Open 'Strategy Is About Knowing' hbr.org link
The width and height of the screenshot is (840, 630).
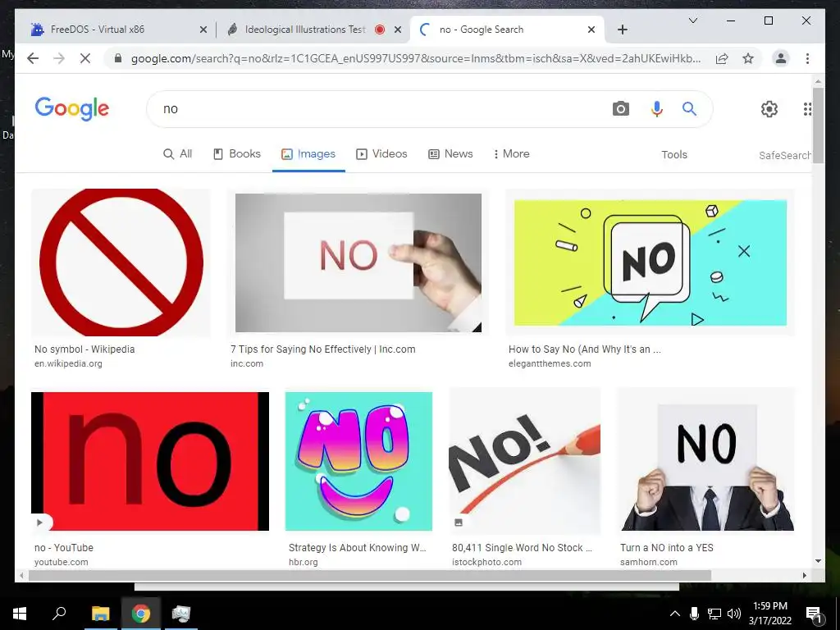click(x=358, y=547)
